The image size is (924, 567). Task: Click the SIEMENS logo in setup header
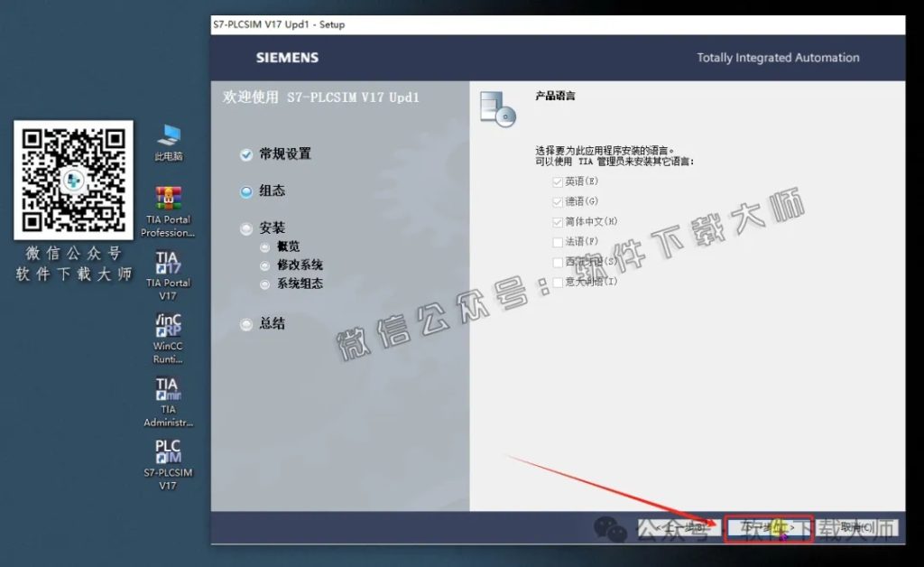coord(285,57)
